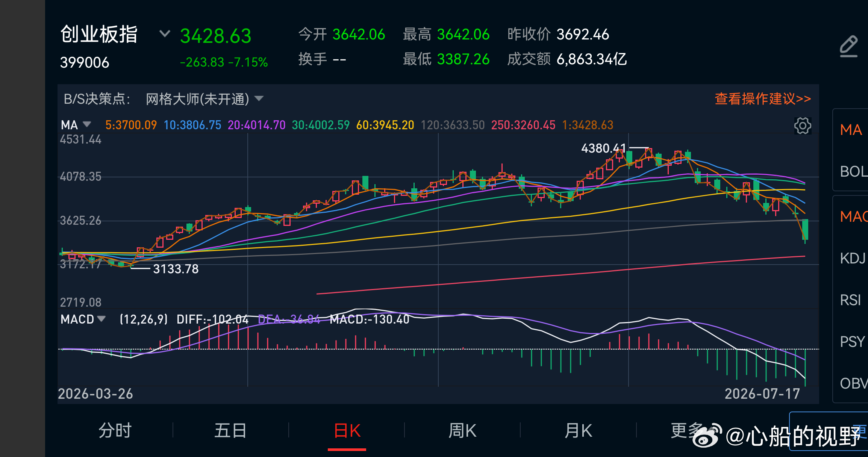868x457 pixels.
Task: Select the BOLL indicator in the sidebar
Action: point(854,172)
